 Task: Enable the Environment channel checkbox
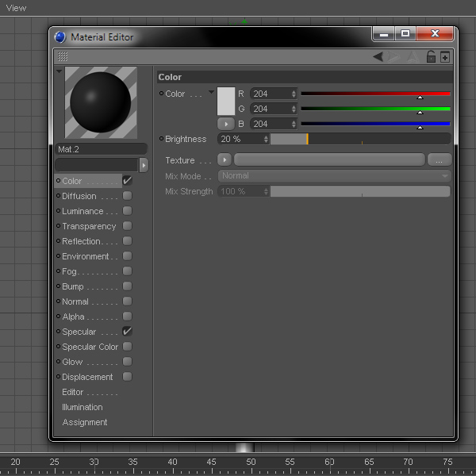pyautogui.click(x=127, y=256)
